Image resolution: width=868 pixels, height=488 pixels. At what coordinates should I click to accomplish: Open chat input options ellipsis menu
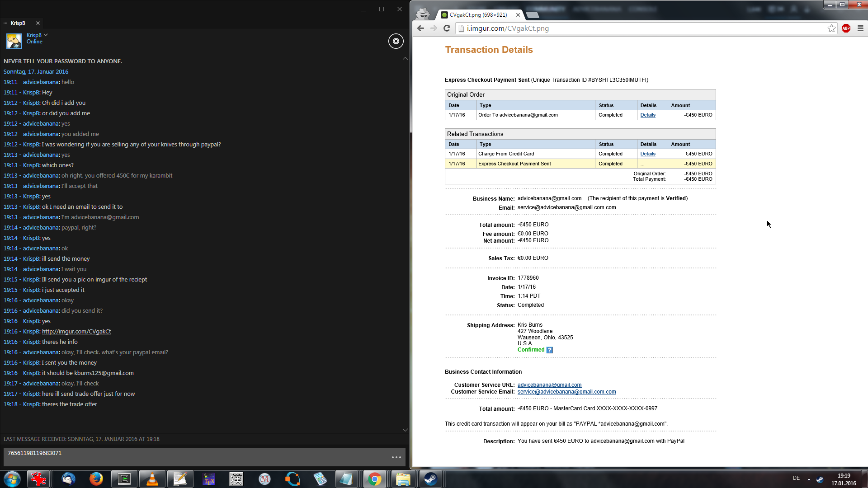pyautogui.click(x=396, y=457)
